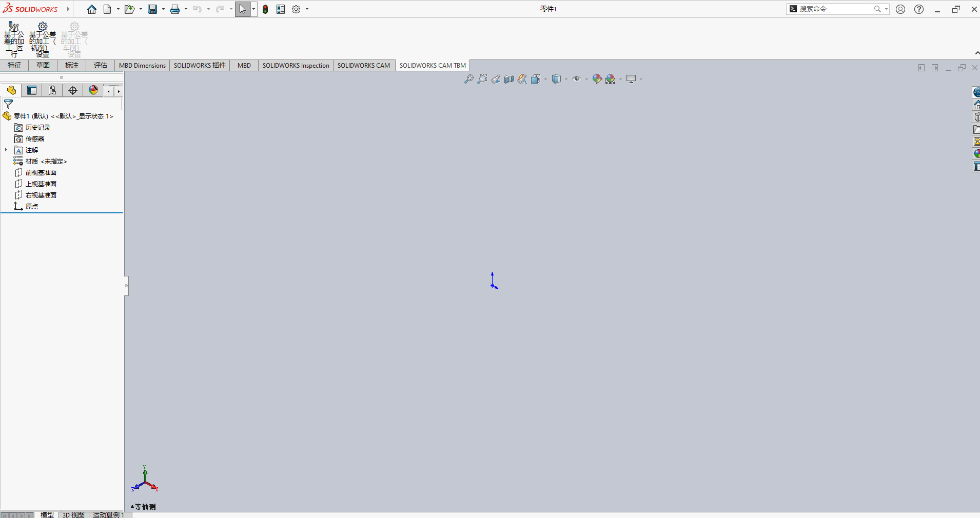Open the 3D 视图 bottom tab
This screenshot has height=518, width=980.
[73, 514]
